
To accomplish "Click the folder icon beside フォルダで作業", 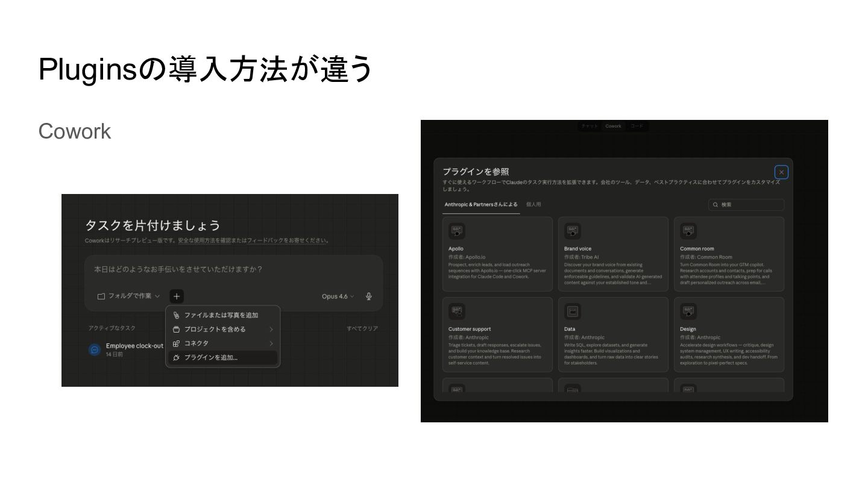I will 101,296.
